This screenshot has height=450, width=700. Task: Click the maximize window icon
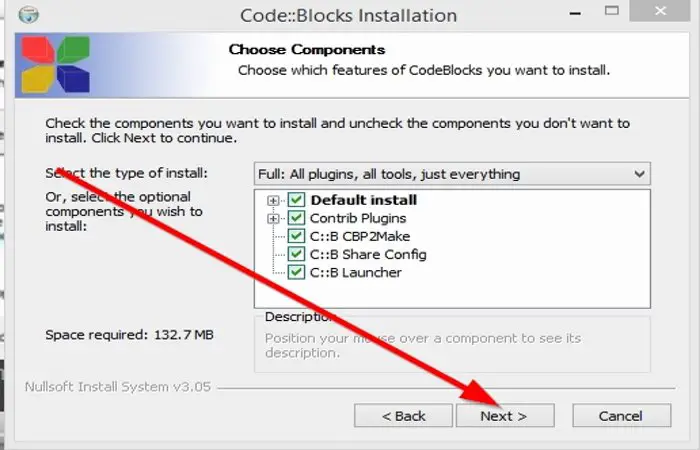[x=612, y=11]
